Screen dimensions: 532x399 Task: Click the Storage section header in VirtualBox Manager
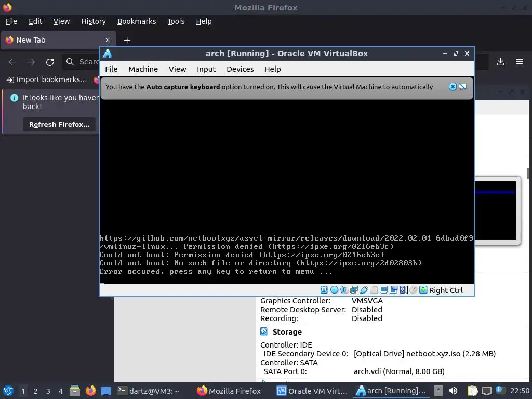[x=287, y=332]
